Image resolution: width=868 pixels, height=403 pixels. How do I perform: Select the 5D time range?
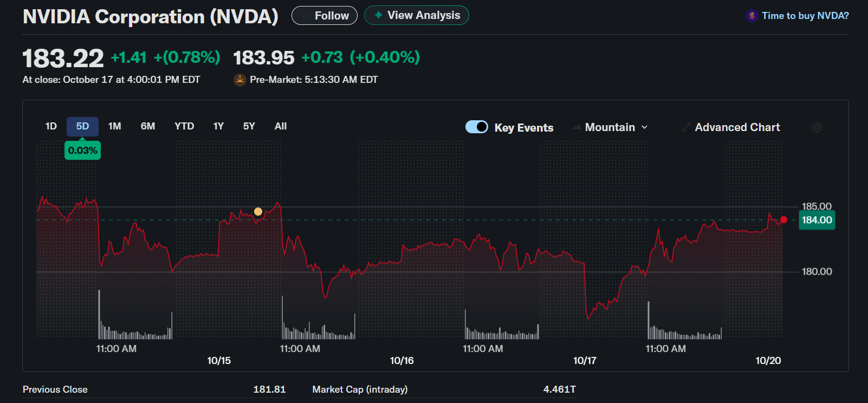(x=82, y=126)
